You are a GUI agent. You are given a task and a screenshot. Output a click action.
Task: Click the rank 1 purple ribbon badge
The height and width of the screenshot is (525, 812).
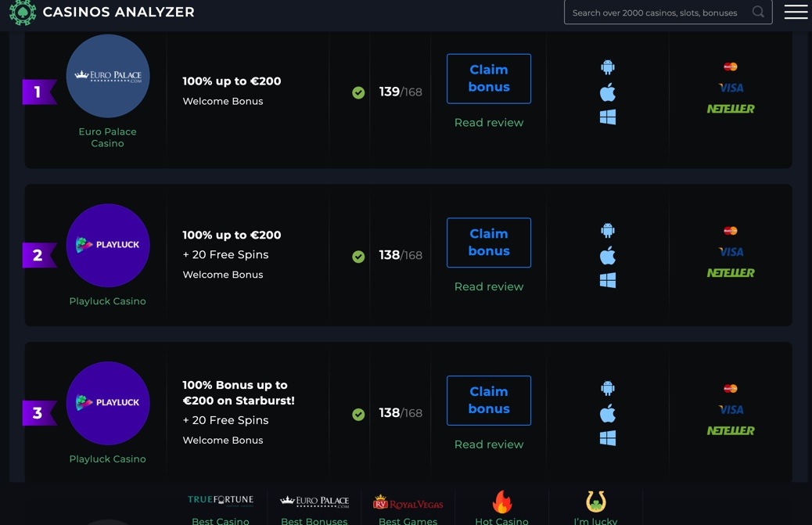point(39,92)
